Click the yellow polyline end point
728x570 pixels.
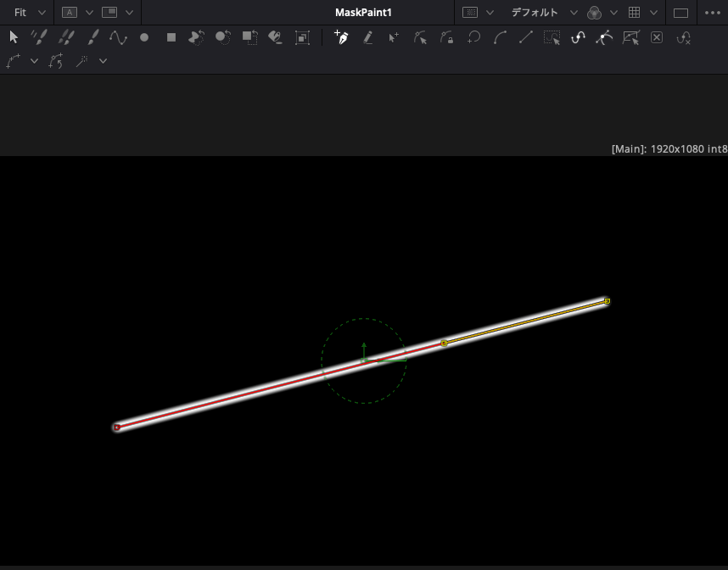pos(608,301)
